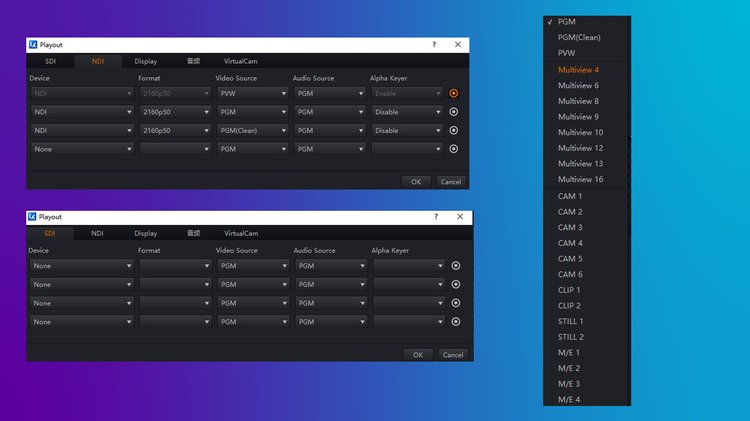750x421 pixels.
Task: Click the first row output circle in the SDI dialog
Action: pos(456,266)
